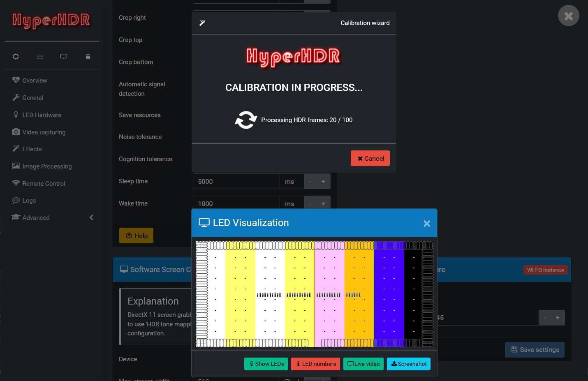Click the orange color bar in the LED preview
Screen dimensions: 588x381
point(359,294)
